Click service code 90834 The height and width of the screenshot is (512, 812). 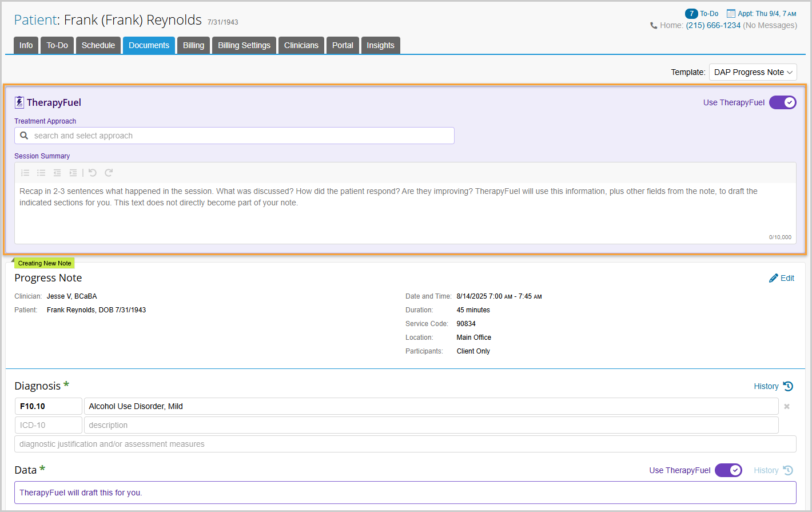(x=466, y=324)
